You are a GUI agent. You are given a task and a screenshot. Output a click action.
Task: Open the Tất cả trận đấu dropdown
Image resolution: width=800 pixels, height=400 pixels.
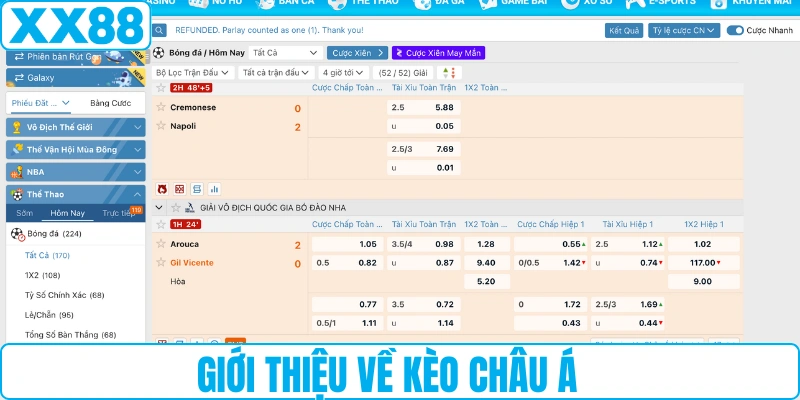click(x=276, y=72)
